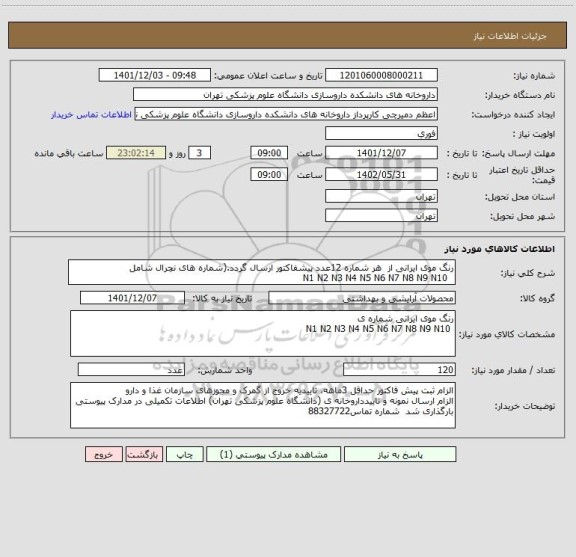Click the response deadline time 09:00 field
Screen dimensions: 576x557
[269, 153]
